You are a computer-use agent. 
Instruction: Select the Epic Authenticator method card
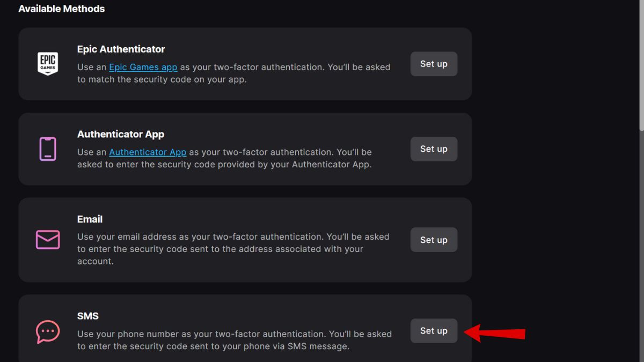click(x=245, y=64)
